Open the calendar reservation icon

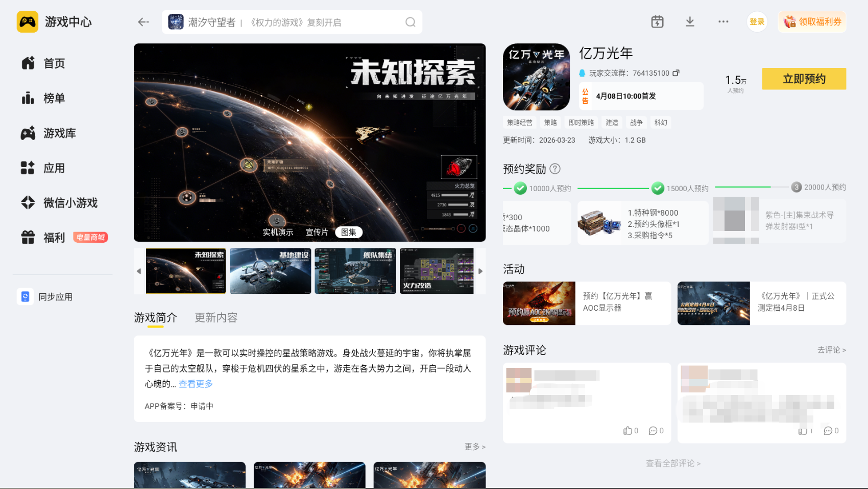657,21
